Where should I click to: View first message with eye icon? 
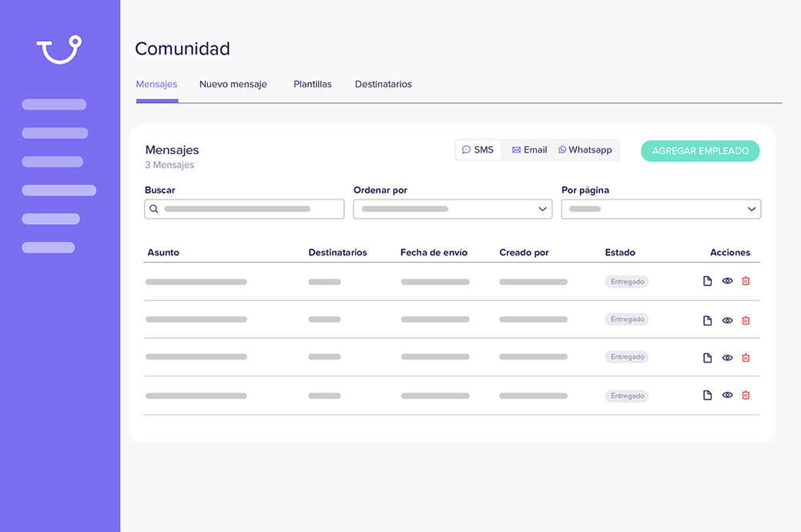tap(727, 281)
